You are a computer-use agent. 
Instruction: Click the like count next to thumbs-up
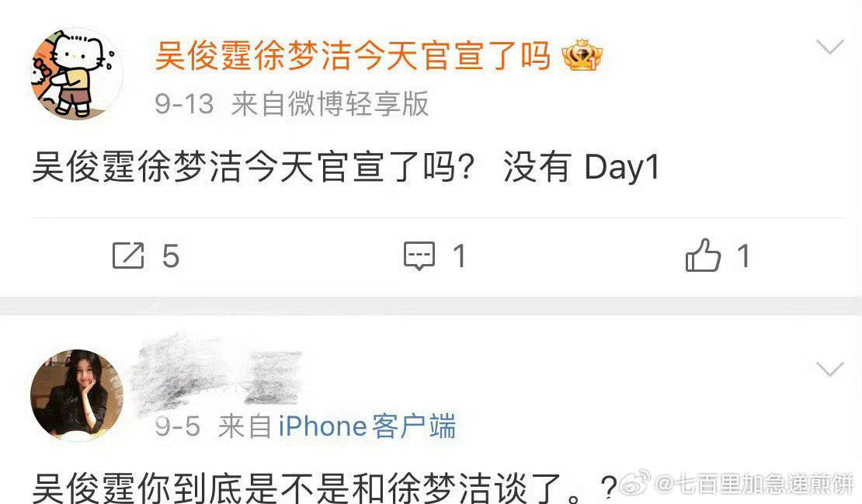tap(744, 256)
